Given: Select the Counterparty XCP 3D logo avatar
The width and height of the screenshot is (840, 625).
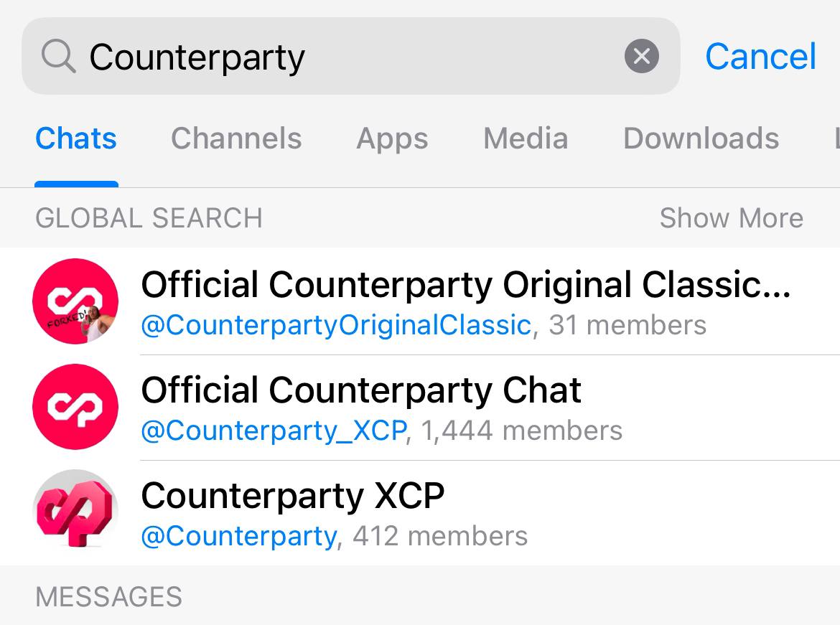Looking at the screenshot, I should pos(75,512).
